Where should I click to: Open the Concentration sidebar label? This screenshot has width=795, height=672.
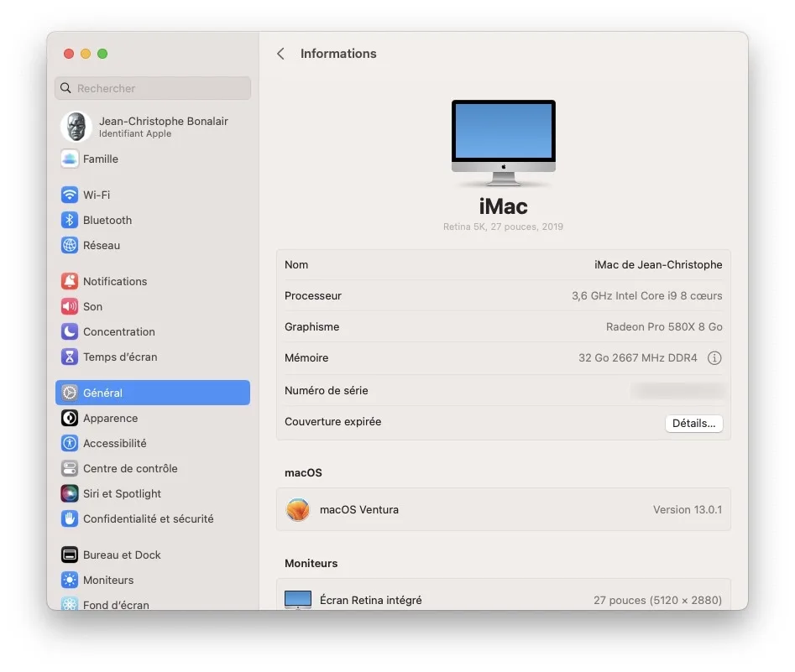(x=119, y=331)
